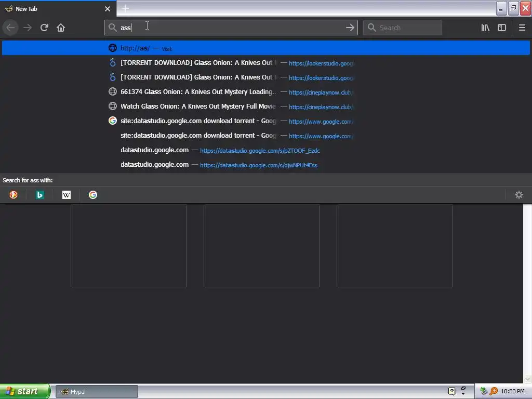Go to the Home page
The height and width of the screenshot is (399, 532).
point(61,28)
